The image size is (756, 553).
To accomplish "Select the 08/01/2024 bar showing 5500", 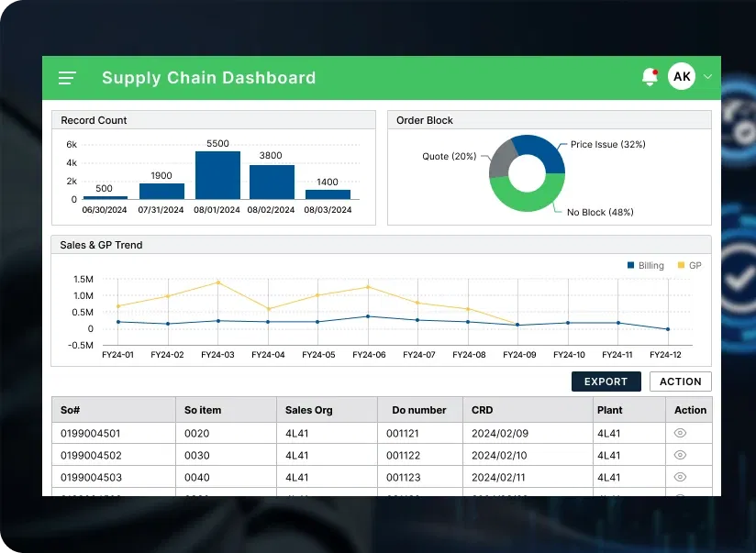I will pyautogui.click(x=217, y=175).
